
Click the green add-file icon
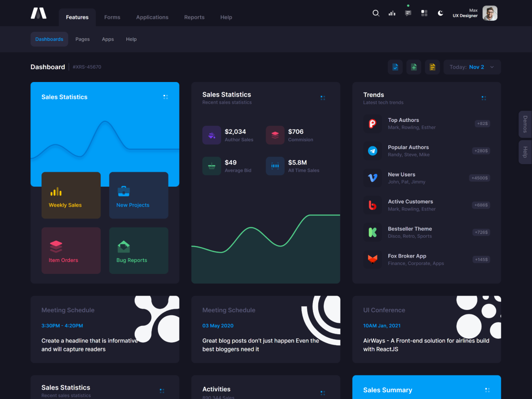pos(414,67)
